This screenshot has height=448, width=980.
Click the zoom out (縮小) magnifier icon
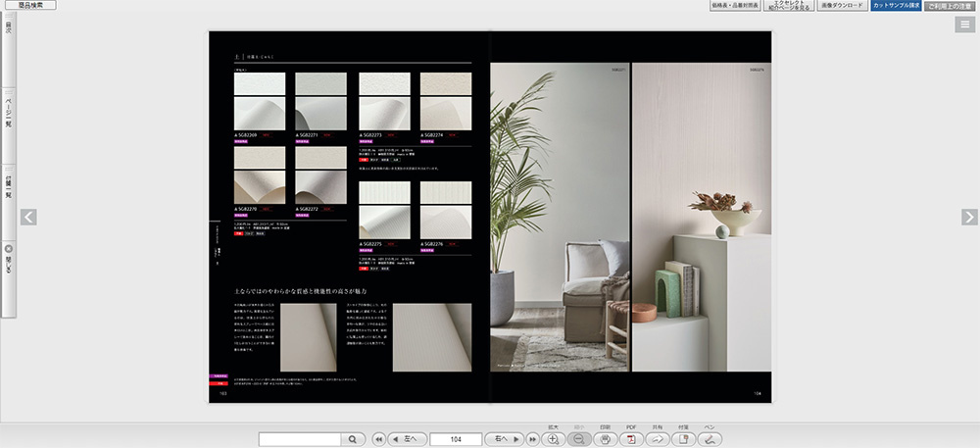579,439
